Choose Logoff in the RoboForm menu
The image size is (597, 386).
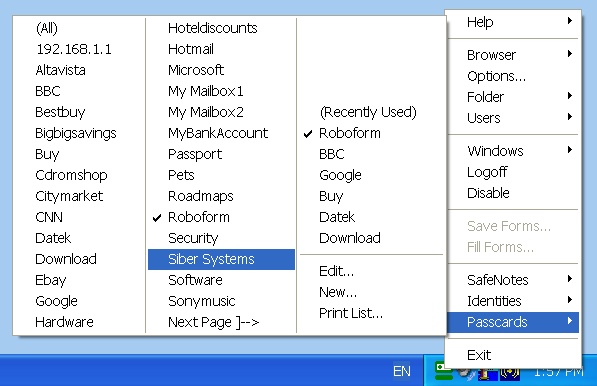513,172
